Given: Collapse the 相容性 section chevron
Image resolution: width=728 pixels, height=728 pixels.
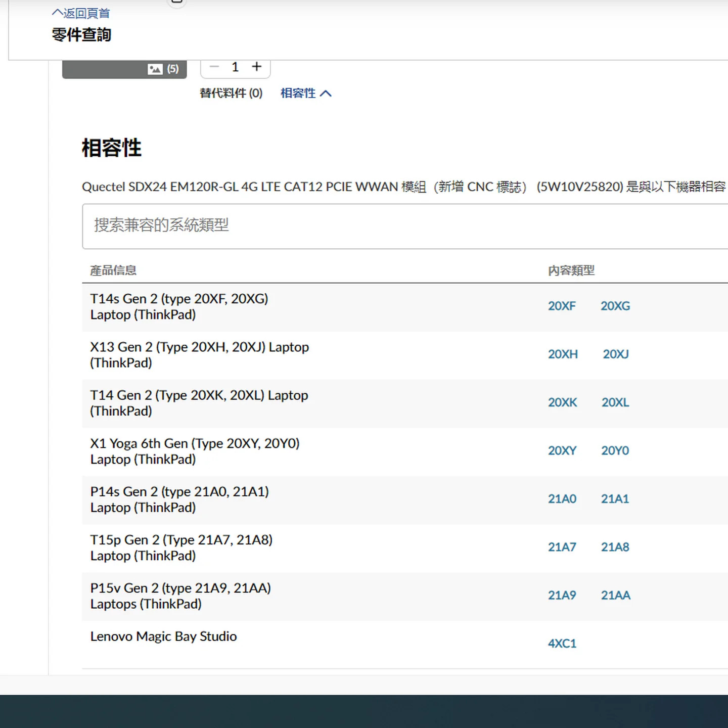Looking at the screenshot, I should [x=326, y=94].
